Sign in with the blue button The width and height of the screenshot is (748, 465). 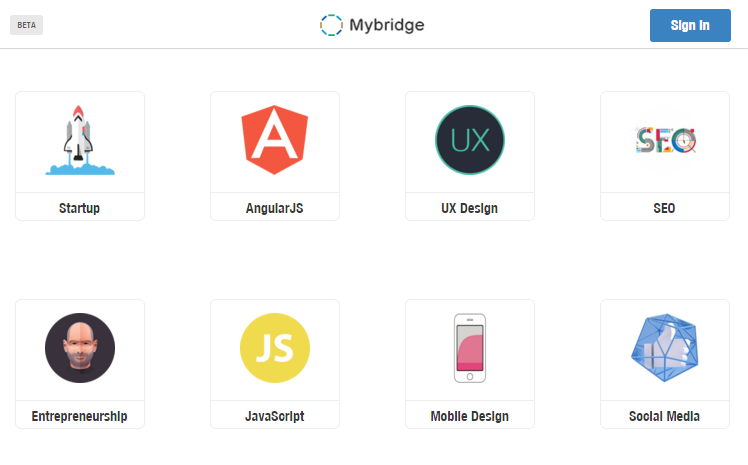point(690,25)
